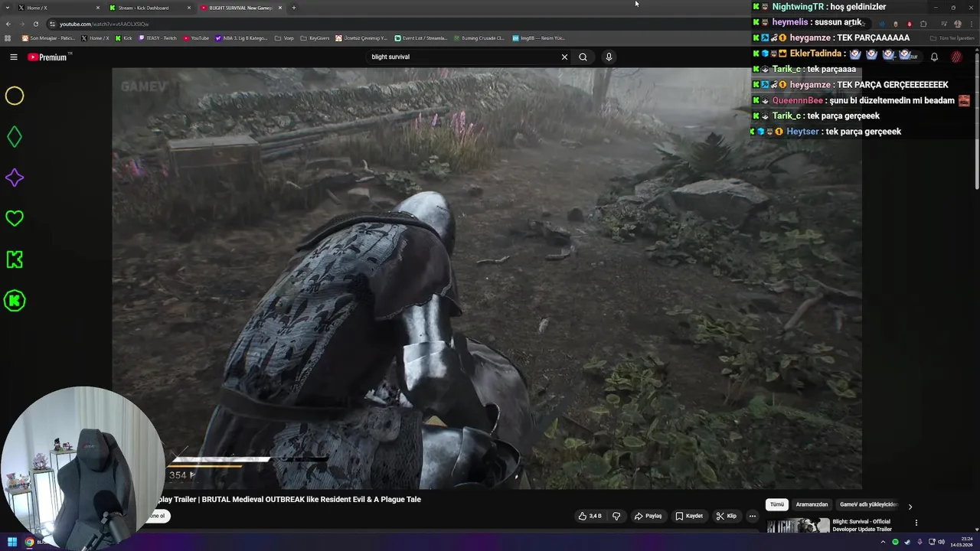Screen dimensions: 980x551
Task: Open options for Developer Update Trailer video
Action: point(916,523)
